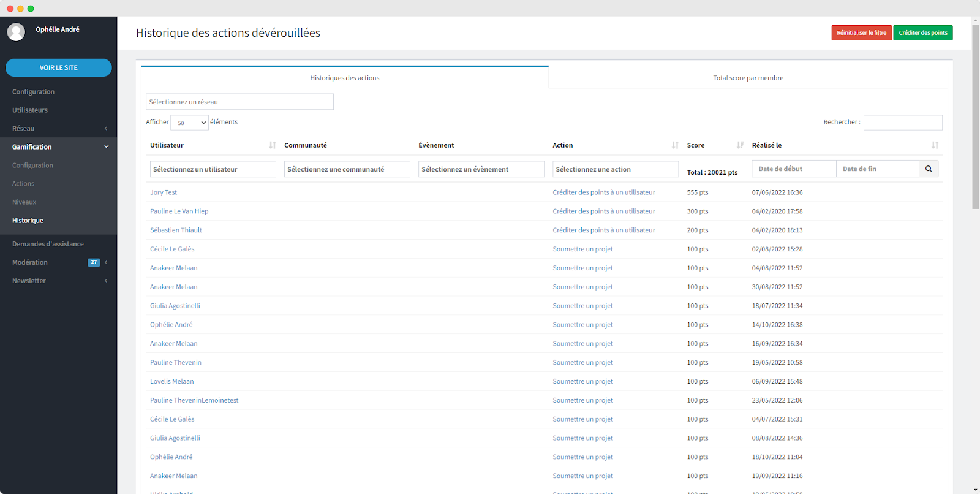Open Gamification Configuration submenu item
The width and height of the screenshot is (980, 494).
pos(32,165)
